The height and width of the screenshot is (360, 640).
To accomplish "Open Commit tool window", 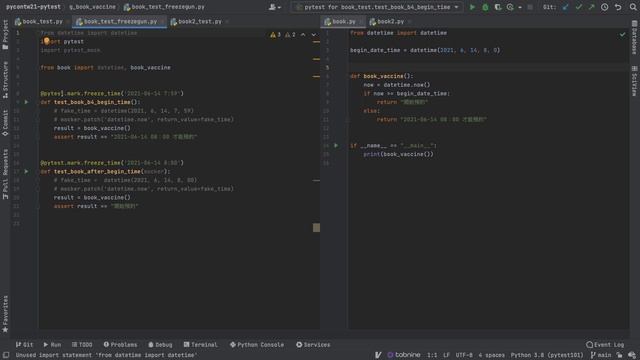I will pos(5,123).
